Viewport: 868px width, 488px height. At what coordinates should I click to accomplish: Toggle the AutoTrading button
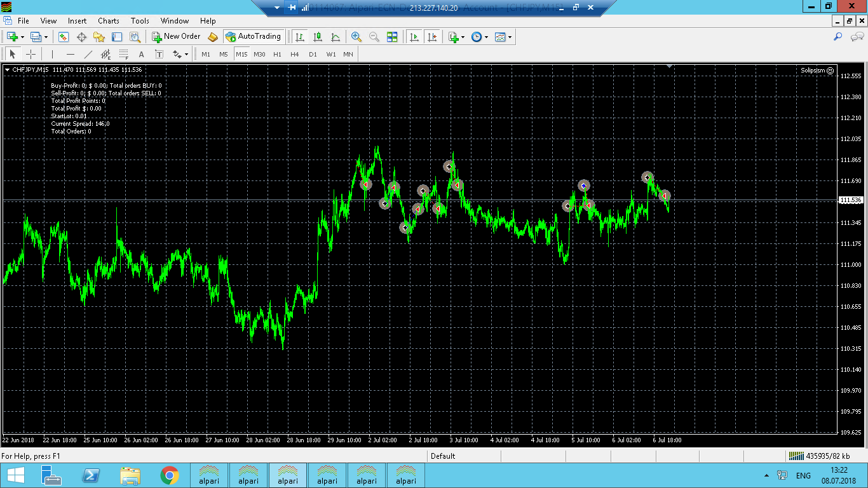pyautogui.click(x=253, y=37)
